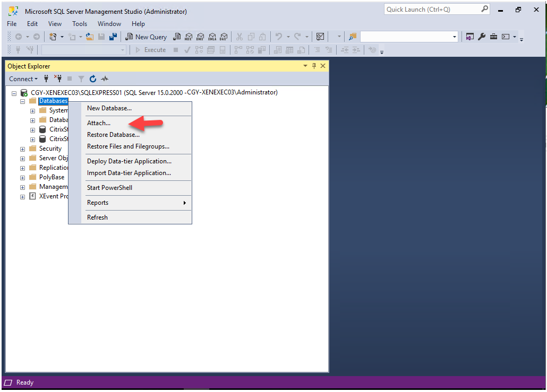Click the wrench Properties Window icon
The width and height of the screenshot is (547, 392).
482,37
